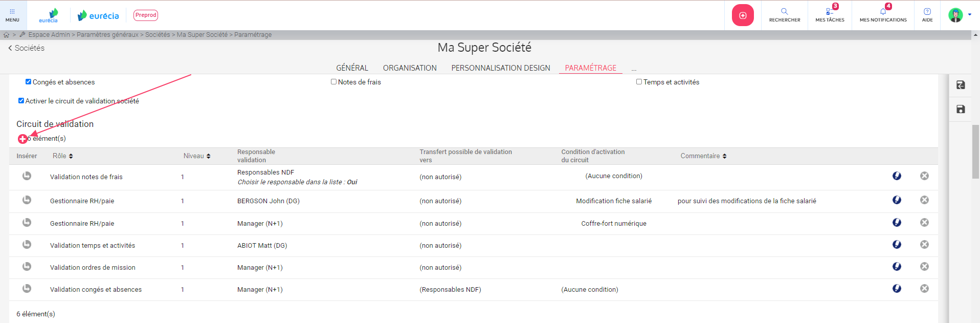Click the save floppy disk icon
The height and width of the screenshot is (323, 980).
click(961, 109)
